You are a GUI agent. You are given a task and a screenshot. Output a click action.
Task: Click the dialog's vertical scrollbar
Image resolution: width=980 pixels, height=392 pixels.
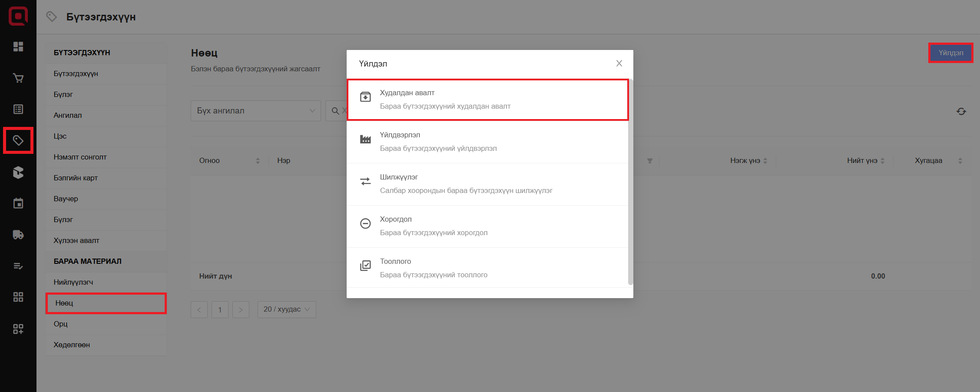tap(630, 183)
